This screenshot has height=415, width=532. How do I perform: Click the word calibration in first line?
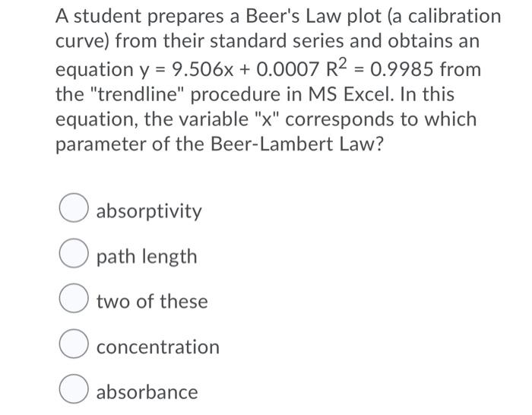point(454,16)
